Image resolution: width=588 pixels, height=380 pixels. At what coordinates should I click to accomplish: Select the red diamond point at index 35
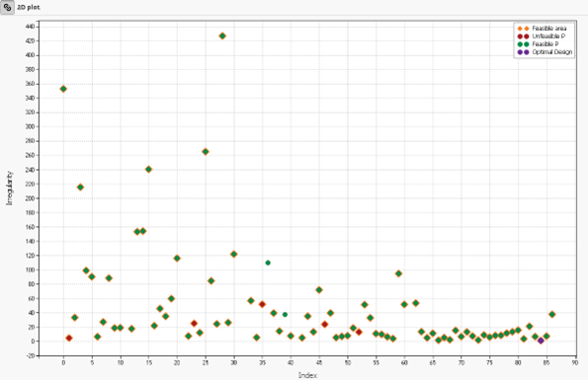click(262, 304)
